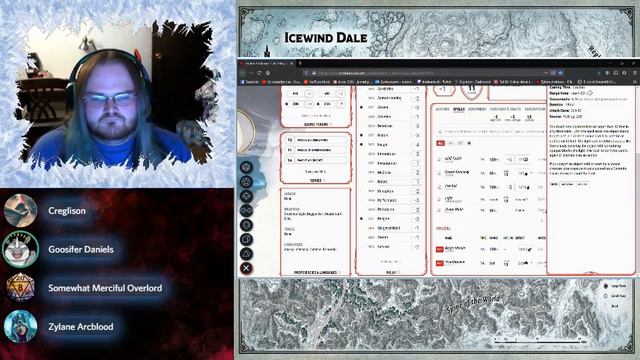The image size is (640, 360).
Task: Open the Features & Traits tab
Action: 505,109
